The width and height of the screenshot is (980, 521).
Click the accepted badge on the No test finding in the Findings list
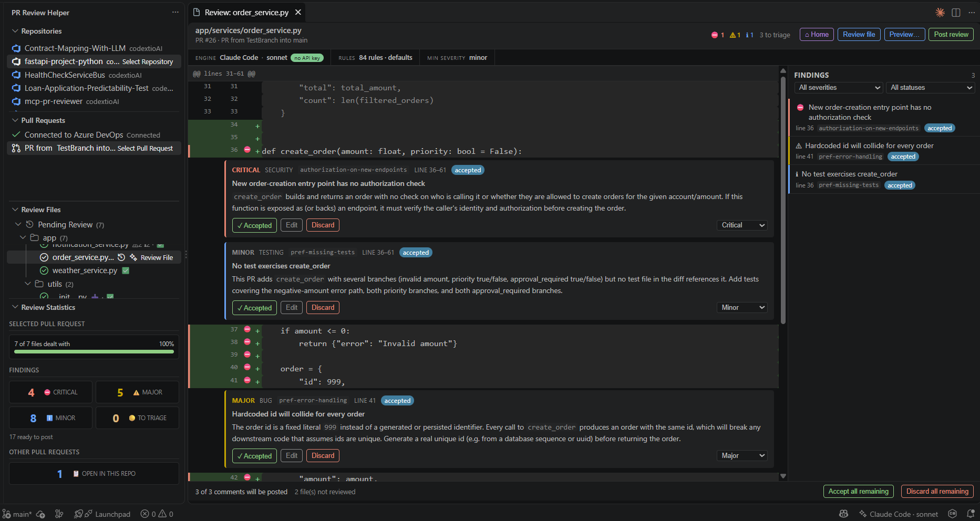tap(900, 185)
